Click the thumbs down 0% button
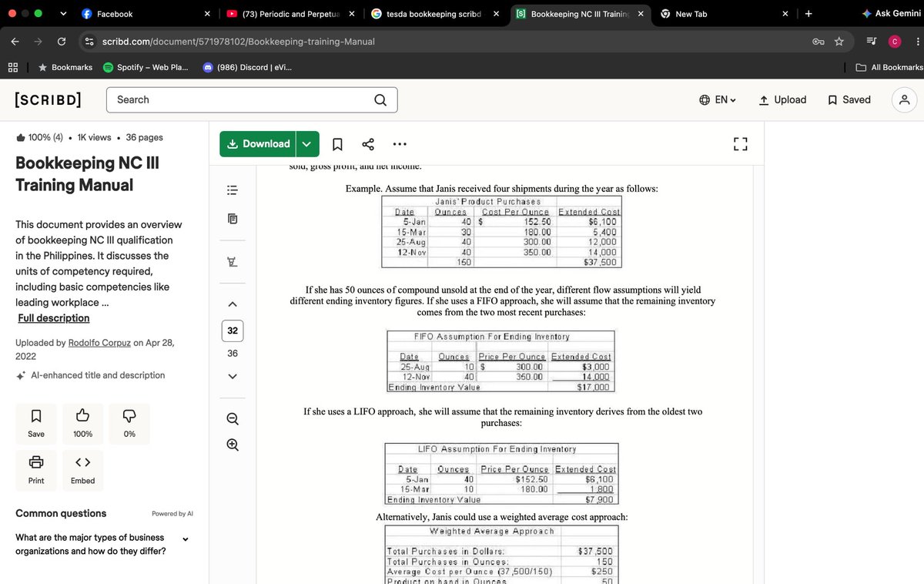The height and width of the screenshot is (584, 924). click(129, 423)
